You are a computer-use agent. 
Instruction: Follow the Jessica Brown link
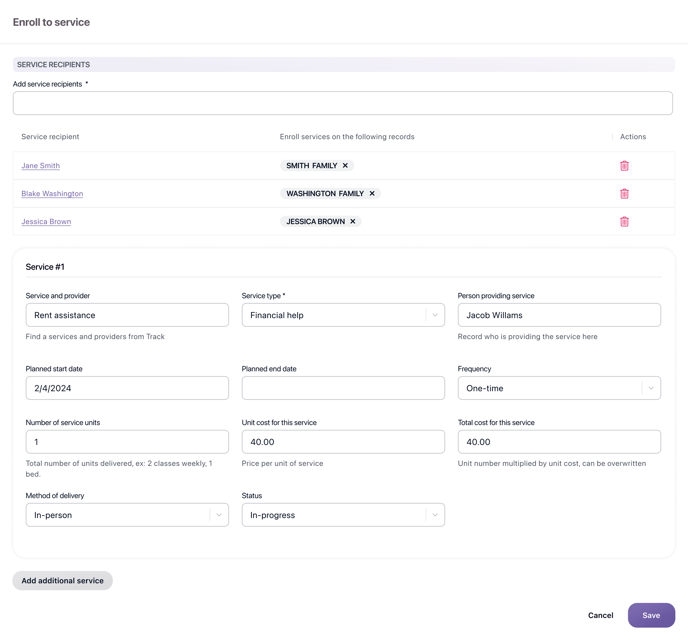click(46, 222)
